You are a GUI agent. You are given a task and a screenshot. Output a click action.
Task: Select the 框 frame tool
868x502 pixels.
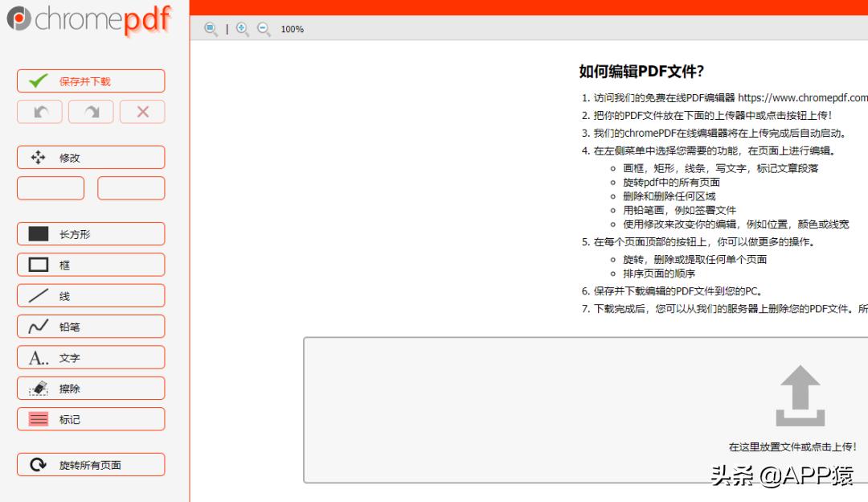click(90, 264)
